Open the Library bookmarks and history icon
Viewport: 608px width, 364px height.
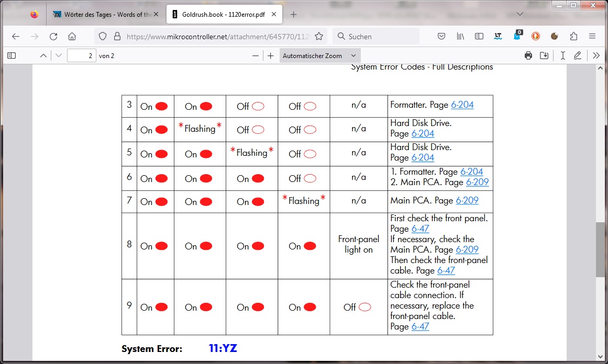pos(460,37)
